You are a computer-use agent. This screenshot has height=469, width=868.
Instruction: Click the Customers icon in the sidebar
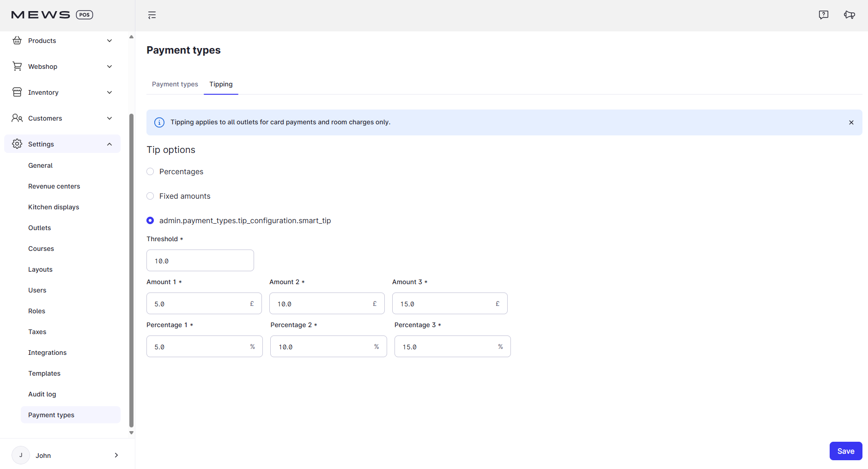point(17,118)
